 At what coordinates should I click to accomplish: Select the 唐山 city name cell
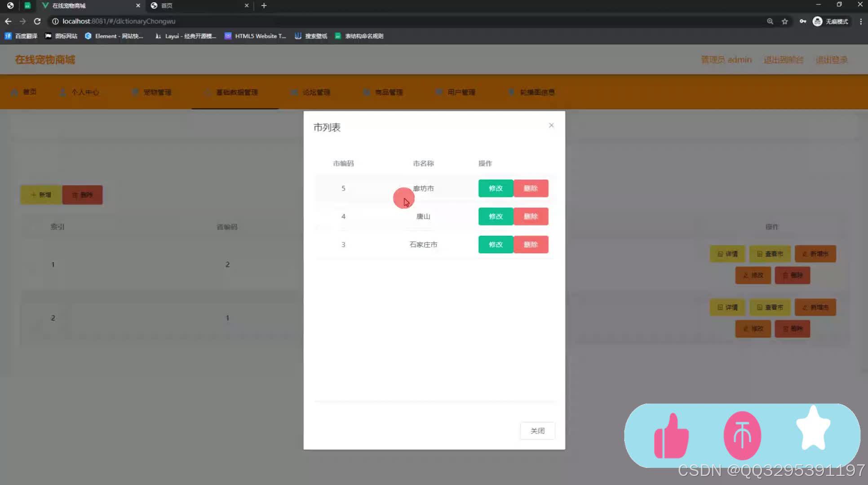click(423, 216)
